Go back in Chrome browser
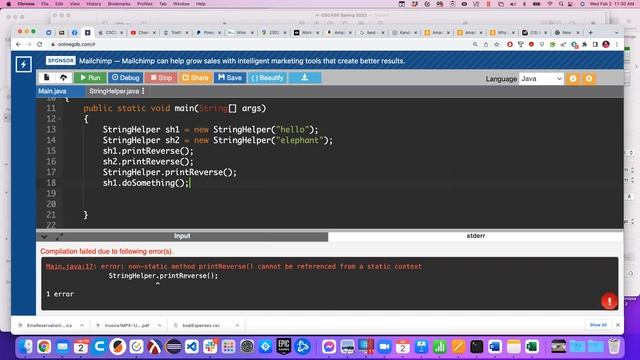The image size is (640, 360). tap(18, 44)
